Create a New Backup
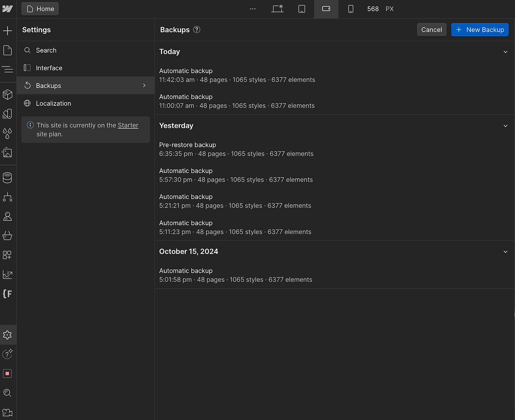 (480, 30)
